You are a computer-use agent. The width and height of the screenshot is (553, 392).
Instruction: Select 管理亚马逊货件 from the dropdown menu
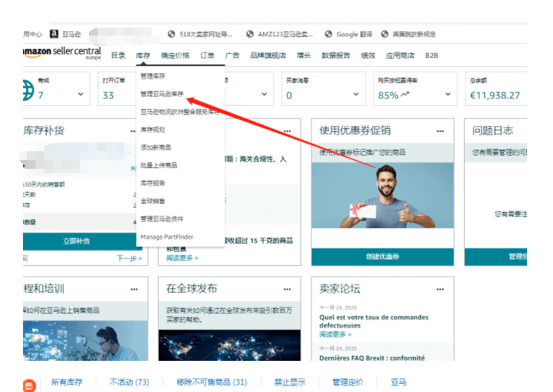[x=162, y=219]
